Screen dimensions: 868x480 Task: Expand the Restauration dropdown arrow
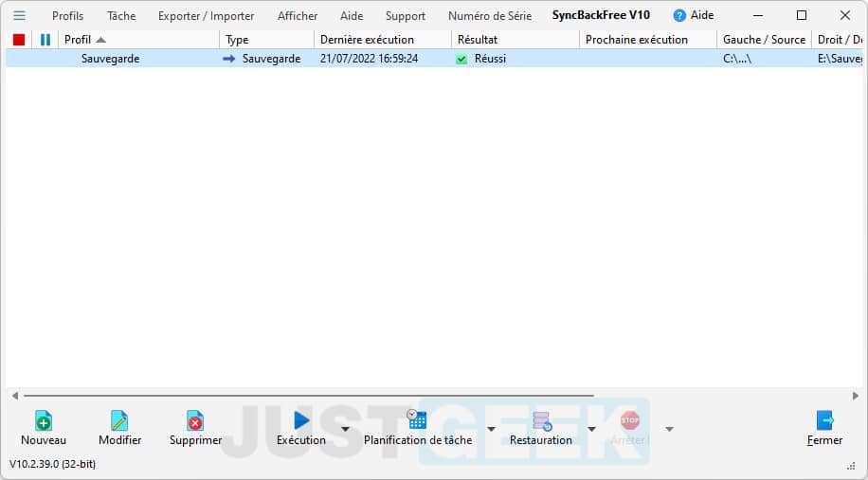pos(591,429)
